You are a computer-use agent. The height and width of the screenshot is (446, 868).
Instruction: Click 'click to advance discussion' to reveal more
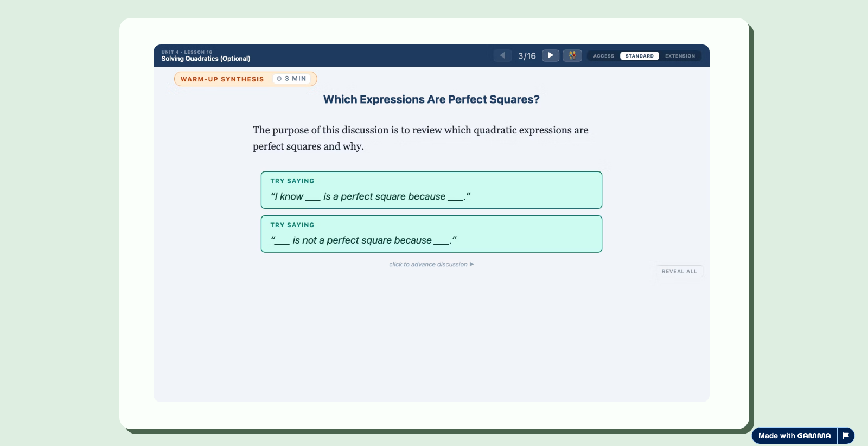(x=429, y=264)
